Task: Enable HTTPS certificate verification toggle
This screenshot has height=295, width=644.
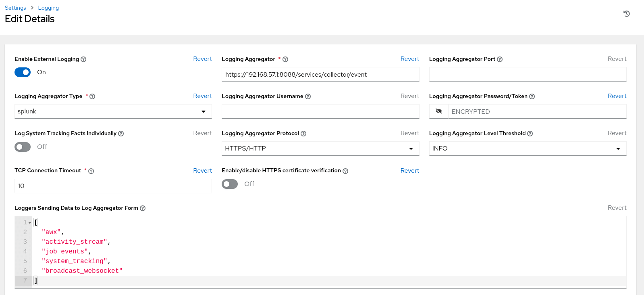Action: (x=230, y=184)
